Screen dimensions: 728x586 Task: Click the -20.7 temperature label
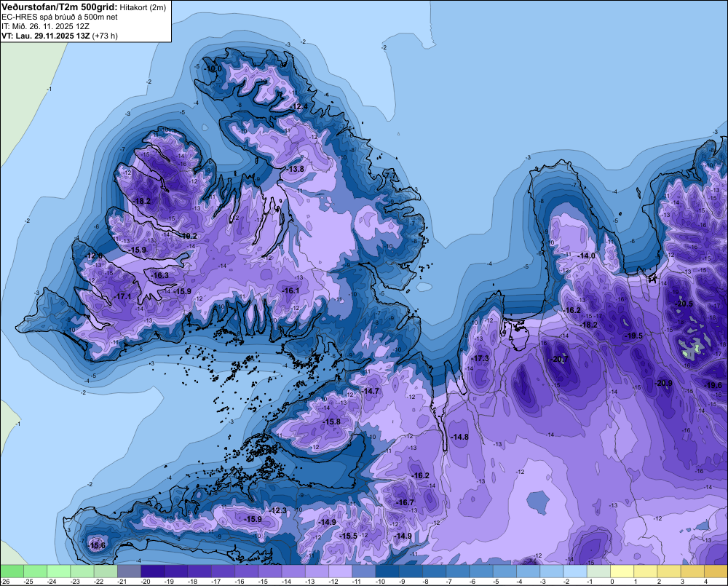point(559,360)
